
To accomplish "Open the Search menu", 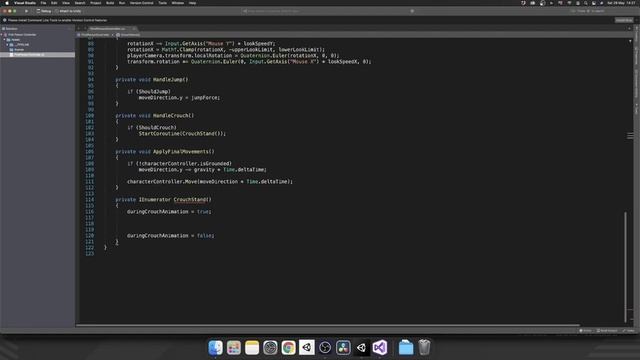I will click(80, 3).
